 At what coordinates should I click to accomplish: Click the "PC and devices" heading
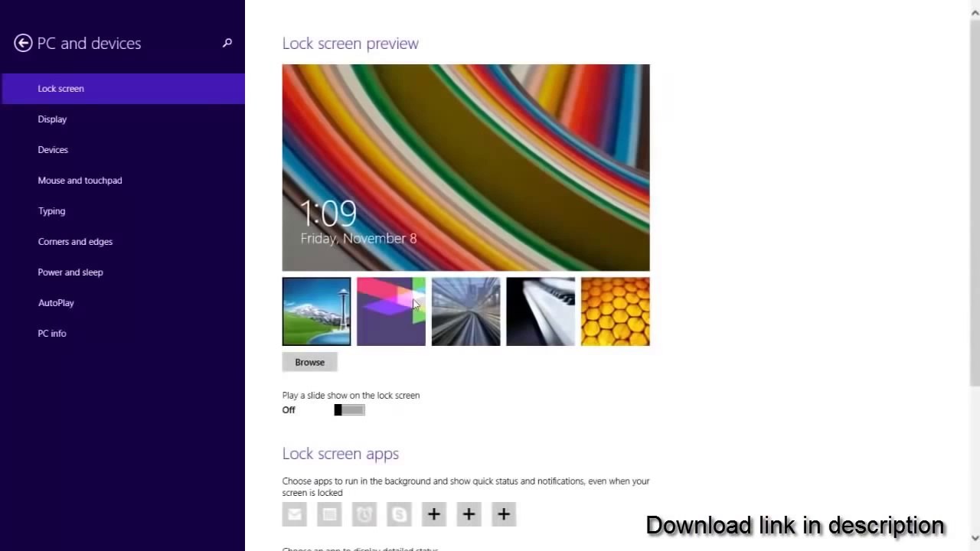90,44
